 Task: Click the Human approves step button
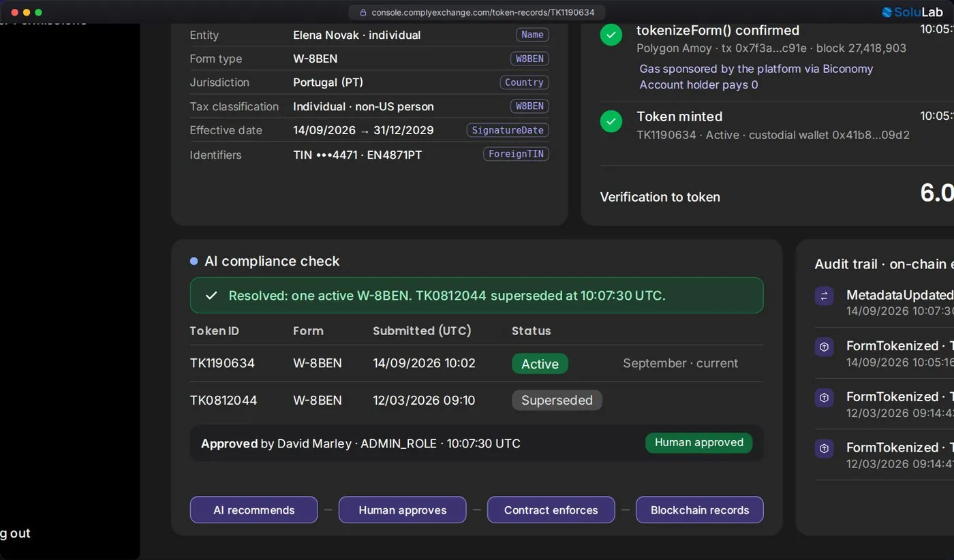[x=402, y=510]
